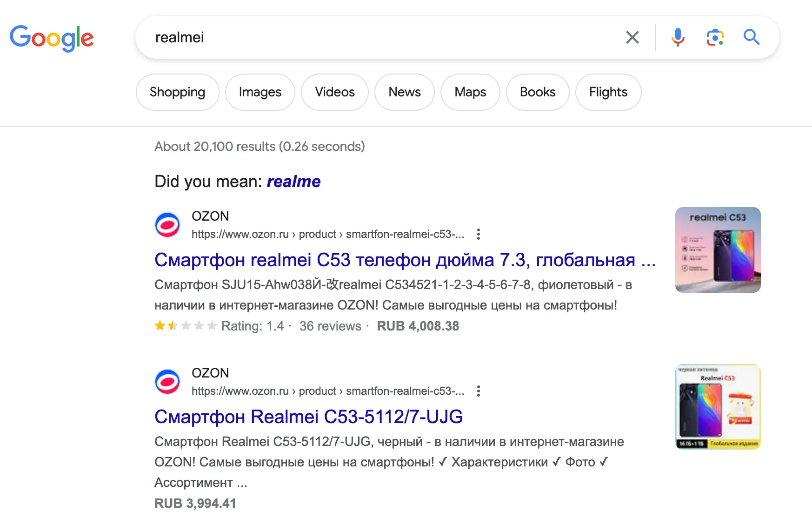Switch to the Images results tab

(260, 92)
